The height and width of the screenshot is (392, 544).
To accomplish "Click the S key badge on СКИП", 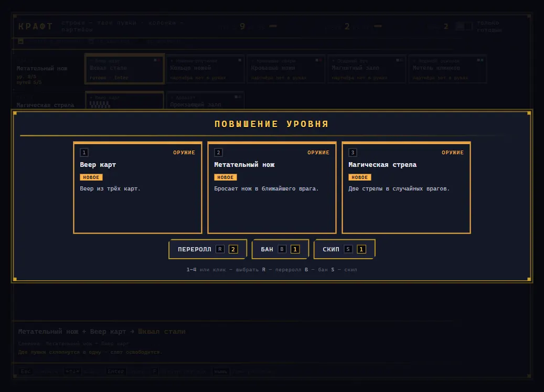I will click(348, 249).
